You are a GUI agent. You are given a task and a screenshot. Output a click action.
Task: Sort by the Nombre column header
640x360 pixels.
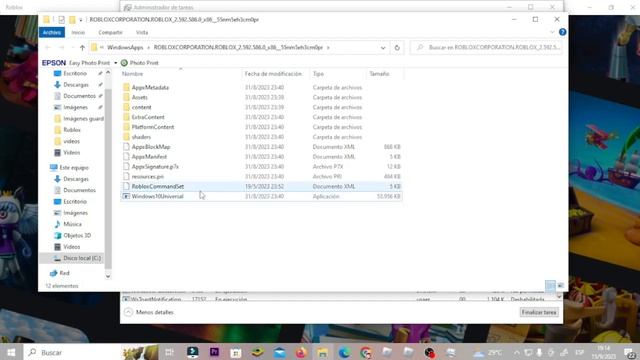coord(133,74)
